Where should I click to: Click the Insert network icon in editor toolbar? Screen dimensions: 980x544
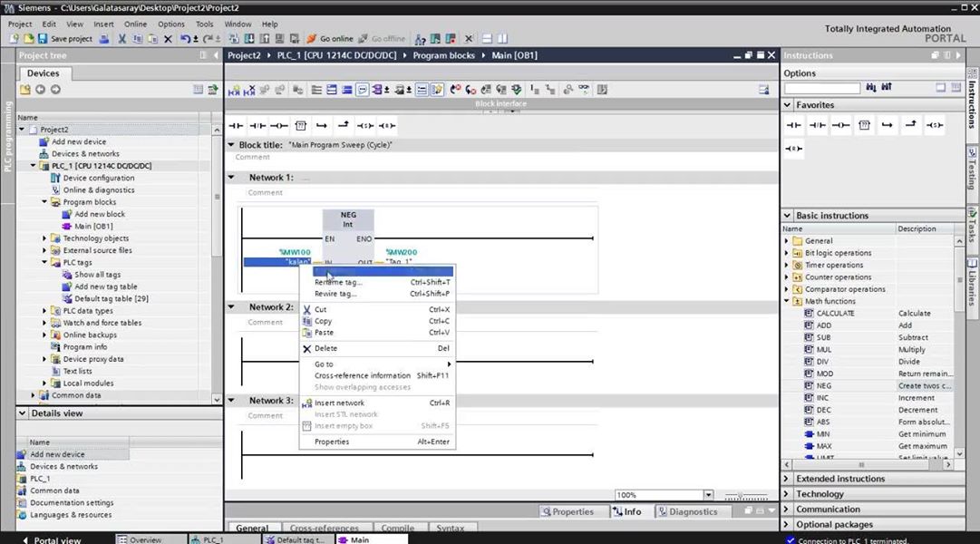click(x=234, y=90)
